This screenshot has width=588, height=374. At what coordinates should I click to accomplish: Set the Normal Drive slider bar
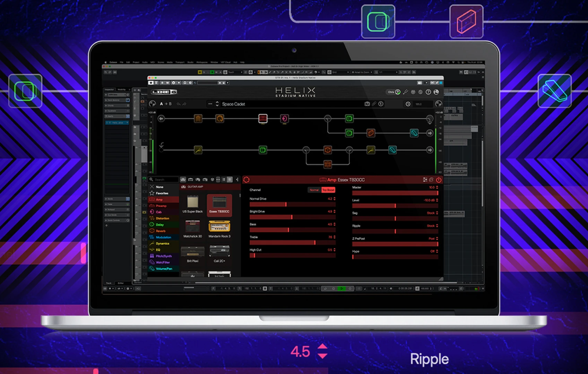(293, 205)
